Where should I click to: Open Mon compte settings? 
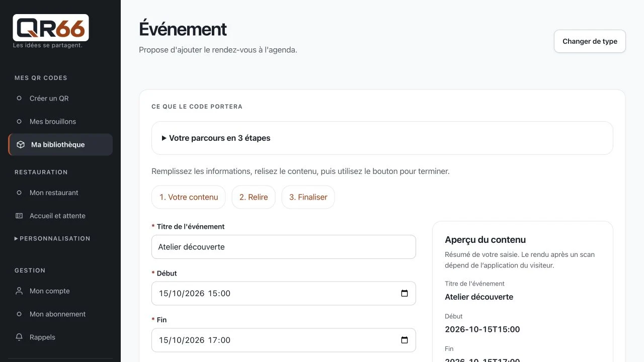[x=60, y=291]
